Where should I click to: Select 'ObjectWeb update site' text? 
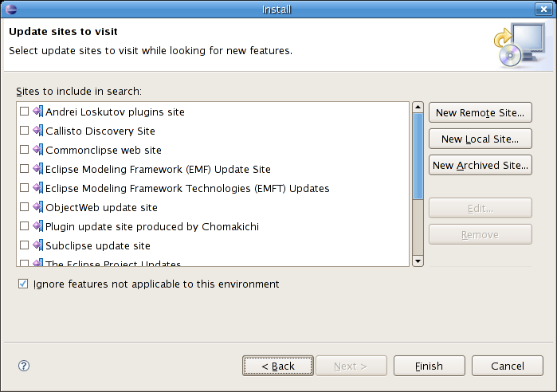(101, 208)
